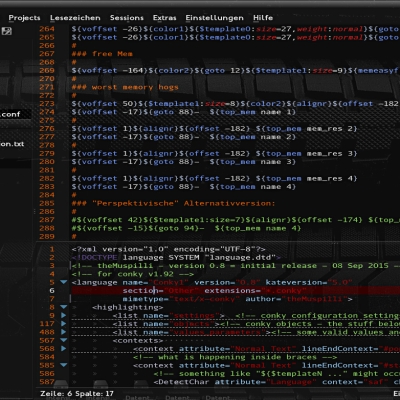Collapse the highlighting fold at line 8
400x400 pixels.
(63, 307)
